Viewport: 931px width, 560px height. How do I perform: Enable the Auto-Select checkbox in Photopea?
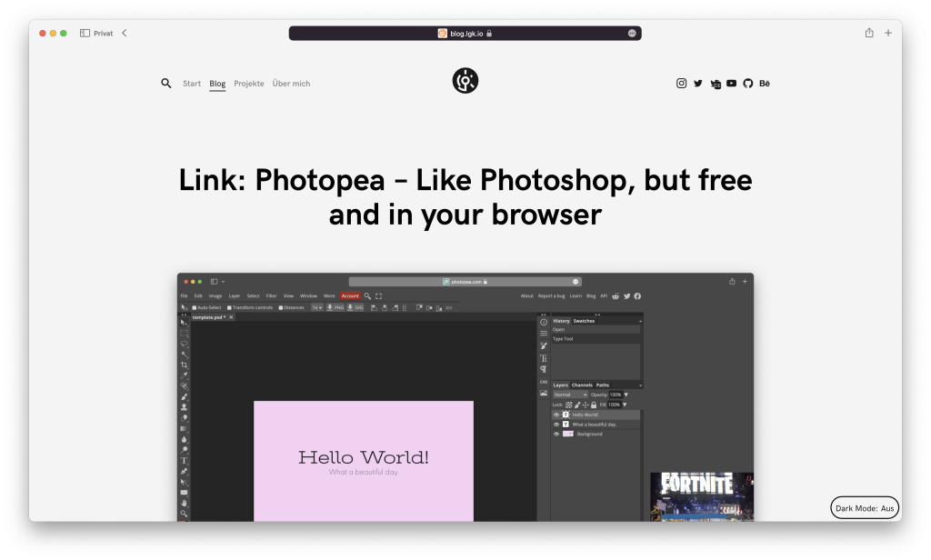(x=195, y=307)
